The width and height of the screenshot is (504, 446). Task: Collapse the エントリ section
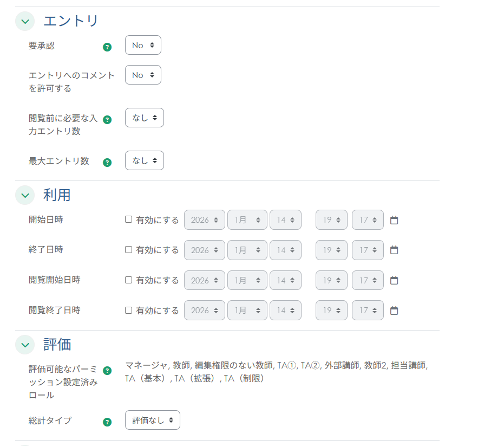[25, 21]
